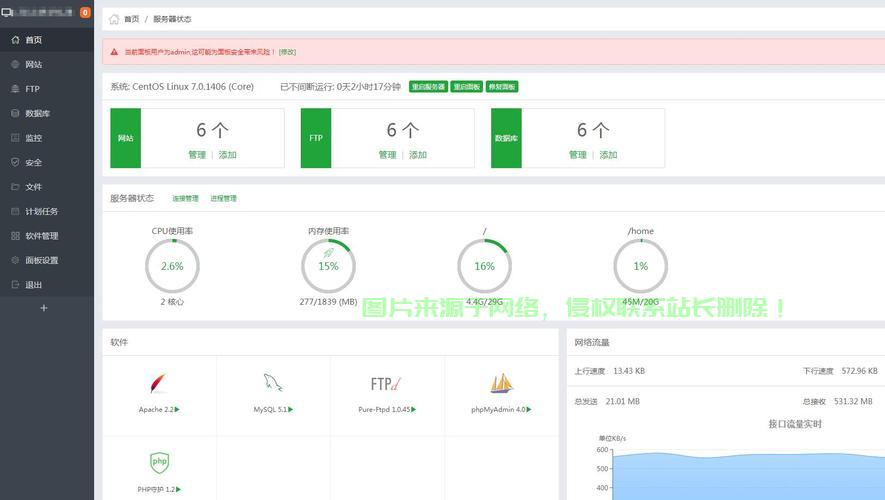Click the MySQL 5.1 dolphin icon

272,383
